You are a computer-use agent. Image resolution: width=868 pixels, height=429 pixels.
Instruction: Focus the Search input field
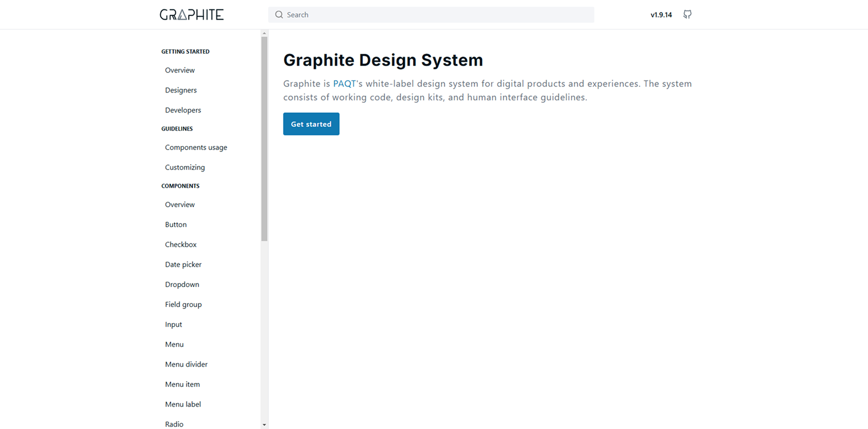[x=431, y=15]
